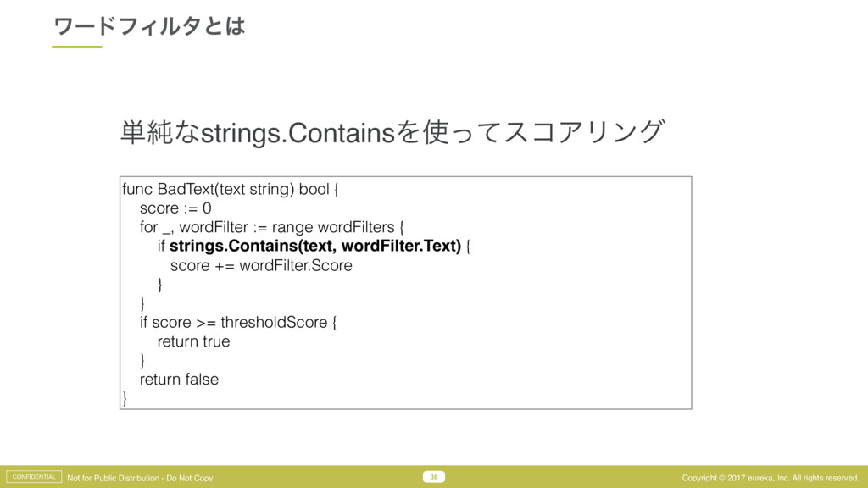The image size is (868, 488).
Task: Click the CONFIDENTIAL badge in footer
Action: click(34, 477)
